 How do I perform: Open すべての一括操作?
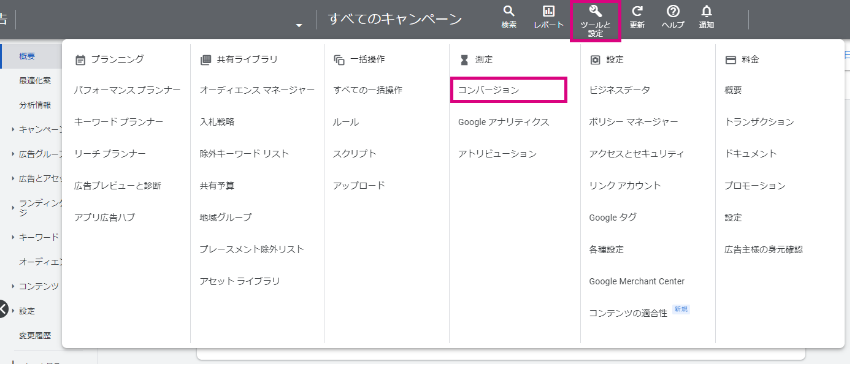point(368,90)
